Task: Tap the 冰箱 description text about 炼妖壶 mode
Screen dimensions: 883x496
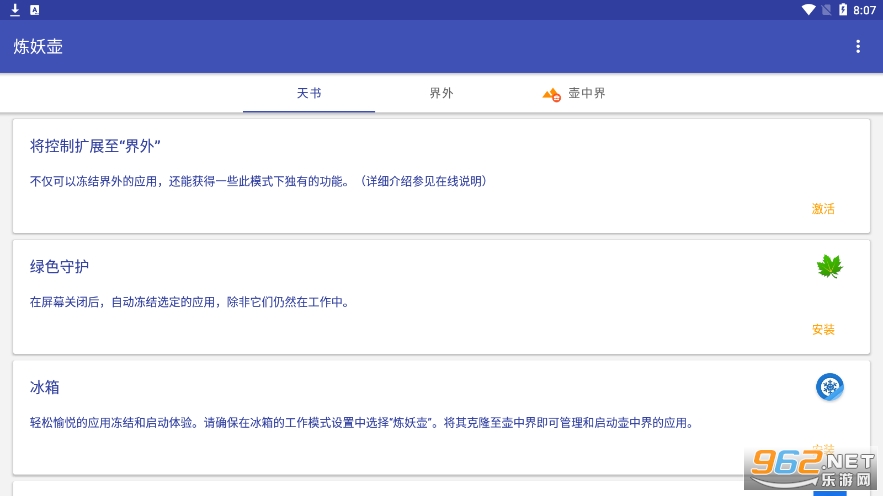Action: (x=361, y=423)
